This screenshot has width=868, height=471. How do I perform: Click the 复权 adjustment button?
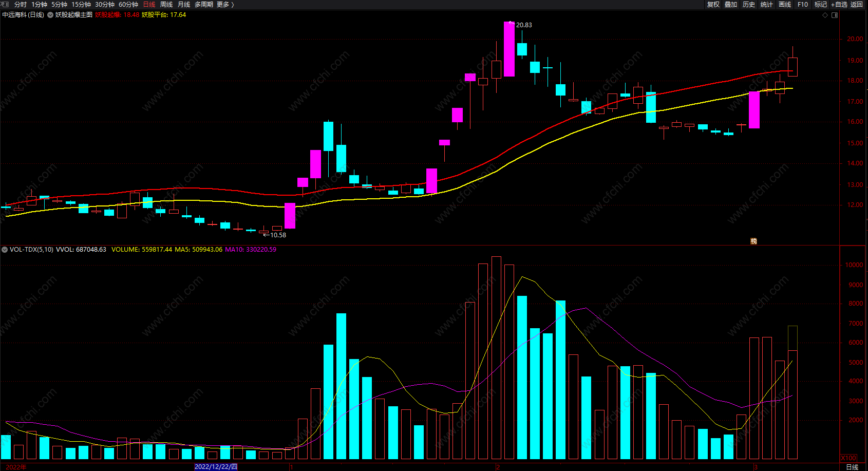click(x=713, y=4)
